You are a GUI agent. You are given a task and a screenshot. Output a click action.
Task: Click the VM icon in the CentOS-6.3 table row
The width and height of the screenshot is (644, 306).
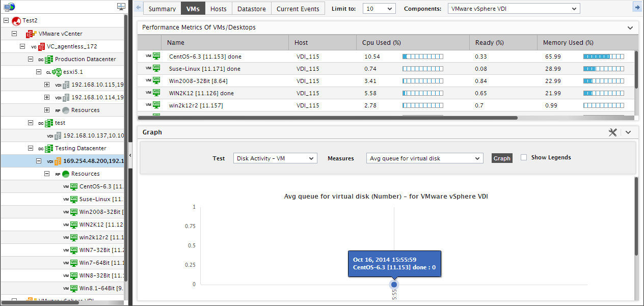pos(157,56)
